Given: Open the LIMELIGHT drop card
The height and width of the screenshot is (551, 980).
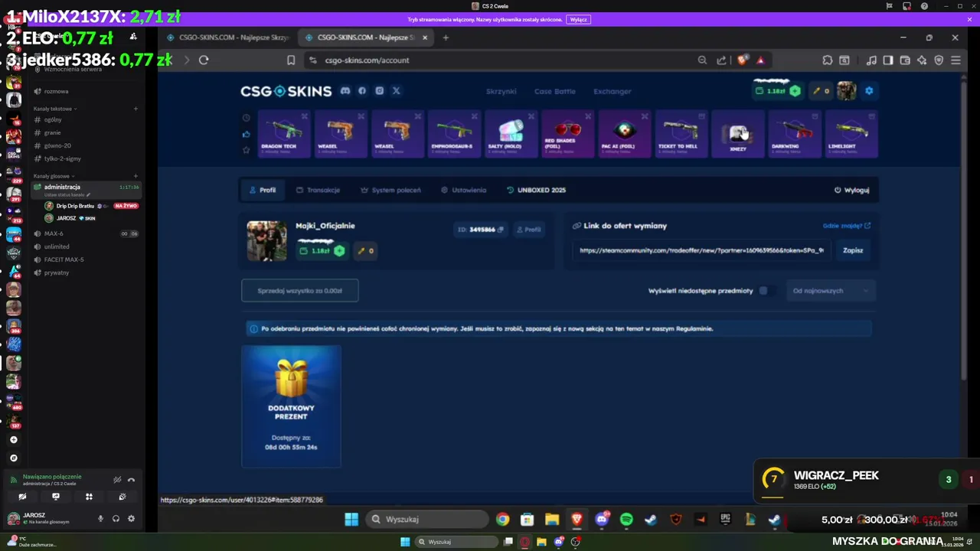Looking at the screenshot, I should tap(851, 134).
